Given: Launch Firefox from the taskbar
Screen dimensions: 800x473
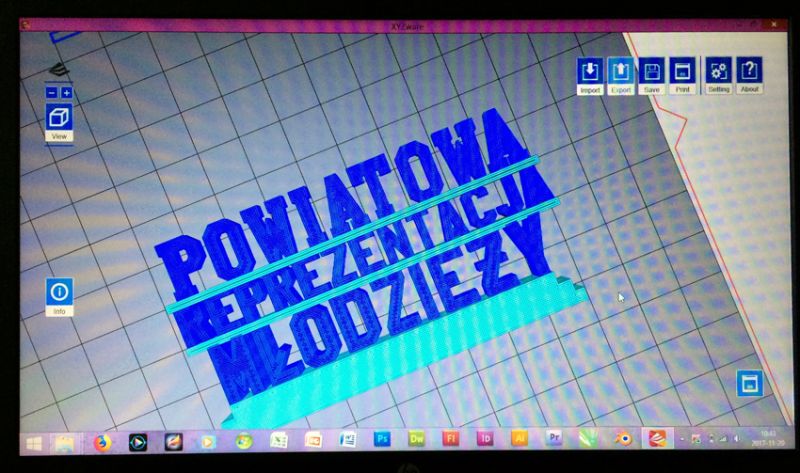Looking at the screenshot, I should pos(100,439).
